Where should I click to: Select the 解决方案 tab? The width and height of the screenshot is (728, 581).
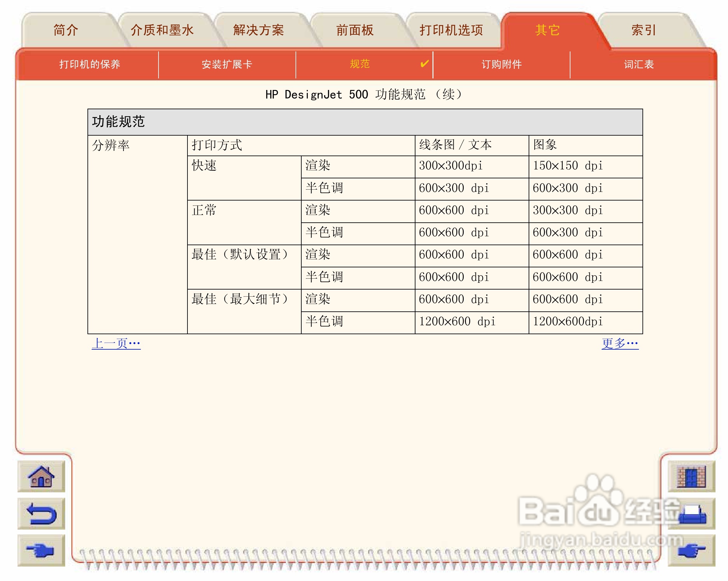click(x=258, y=30)
